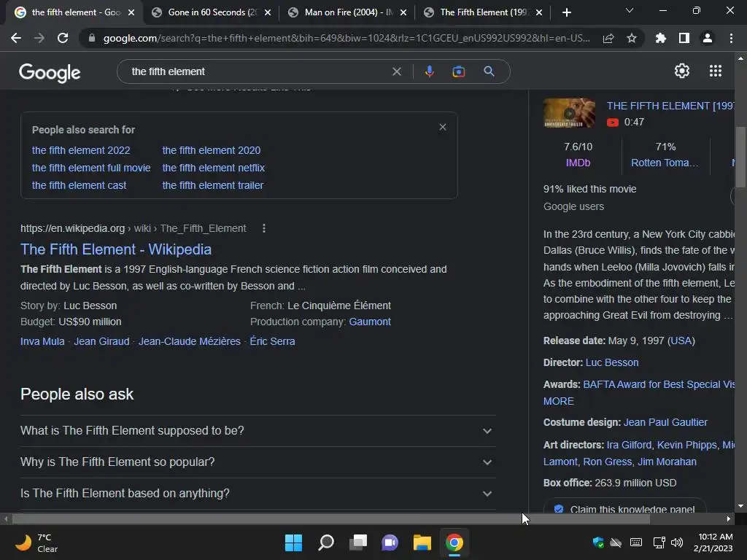
Task: Clear the search box text
Action: (x=396, y=71)
